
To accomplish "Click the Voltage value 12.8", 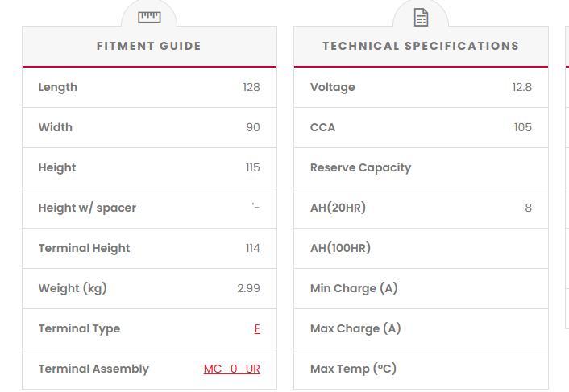I will point(522,87).
